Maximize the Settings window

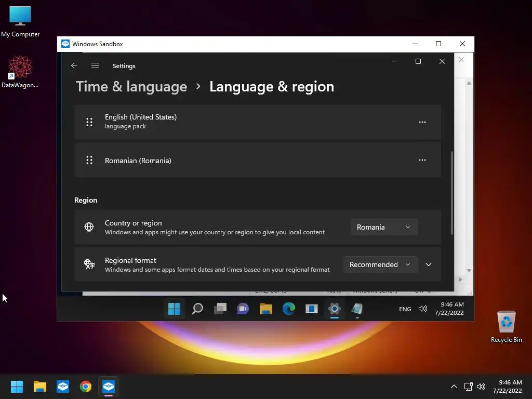pos(418,61)
